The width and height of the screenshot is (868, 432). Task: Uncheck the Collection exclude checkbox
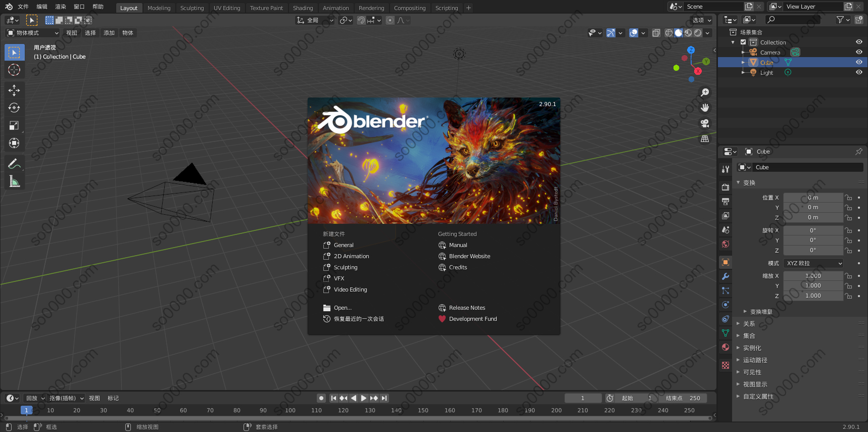pyautogui.click(x=743, y=42)
